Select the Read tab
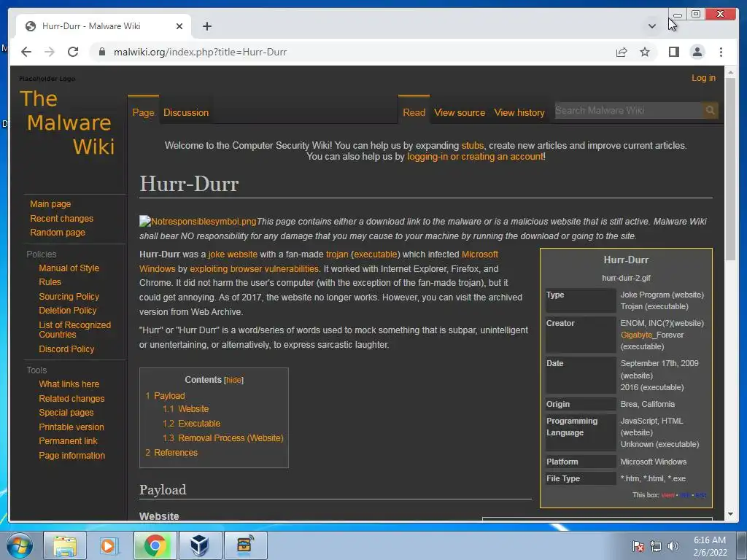 click(414, 113)
